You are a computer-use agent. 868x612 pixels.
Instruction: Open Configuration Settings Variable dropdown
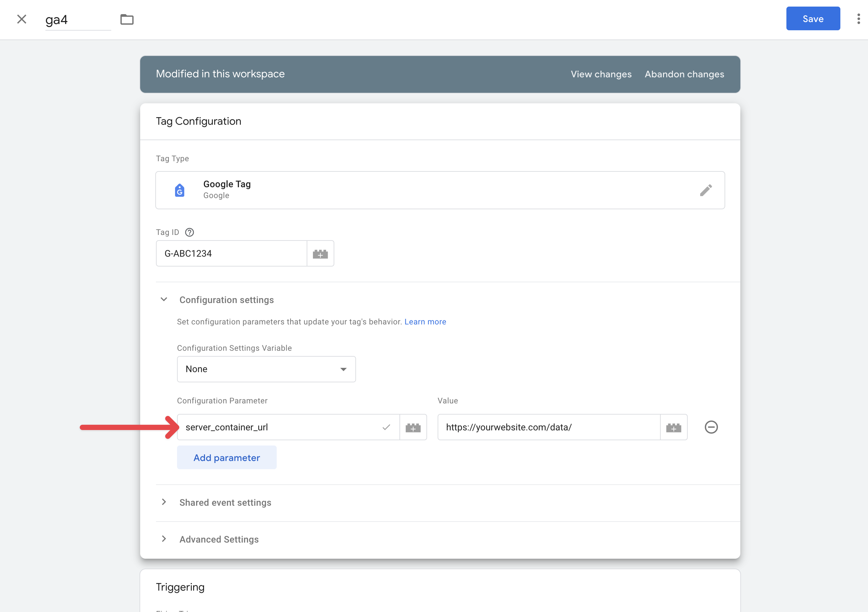[266, 369]
